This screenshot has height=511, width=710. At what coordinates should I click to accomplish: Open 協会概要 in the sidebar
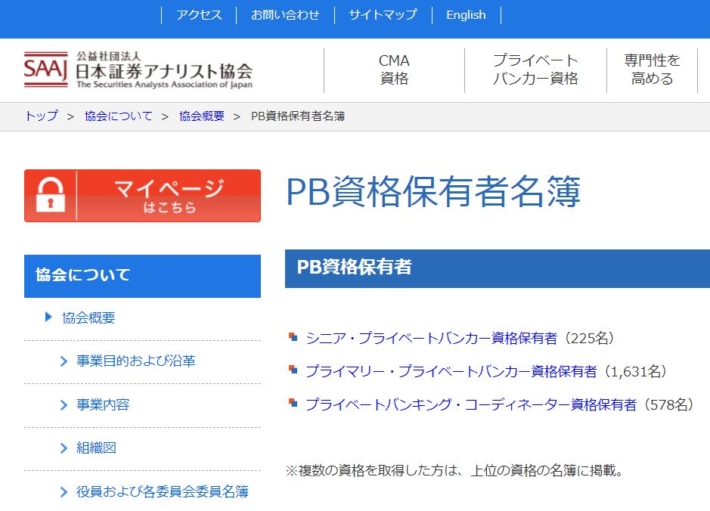click(89, 318)
